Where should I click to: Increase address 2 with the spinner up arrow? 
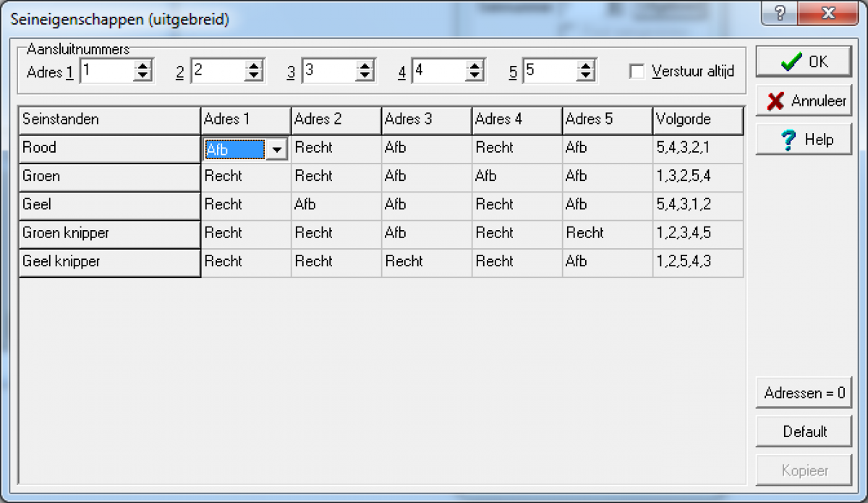254,66
